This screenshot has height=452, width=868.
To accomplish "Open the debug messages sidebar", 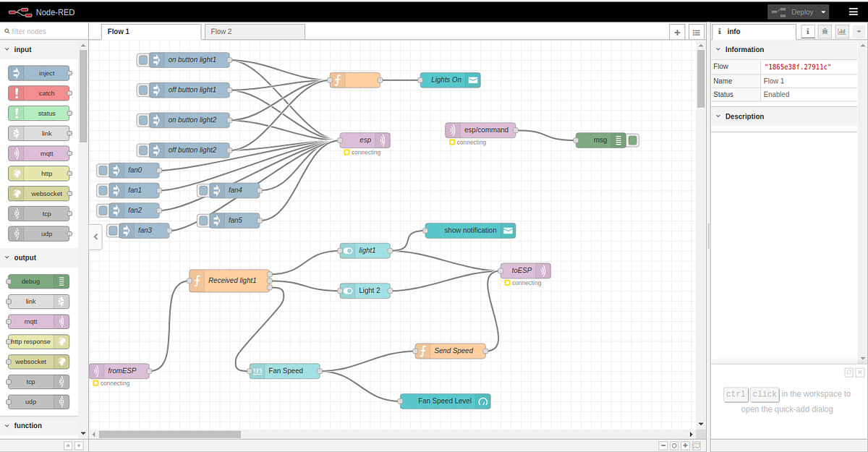I will pyautogui.click(x=825, y=31).
